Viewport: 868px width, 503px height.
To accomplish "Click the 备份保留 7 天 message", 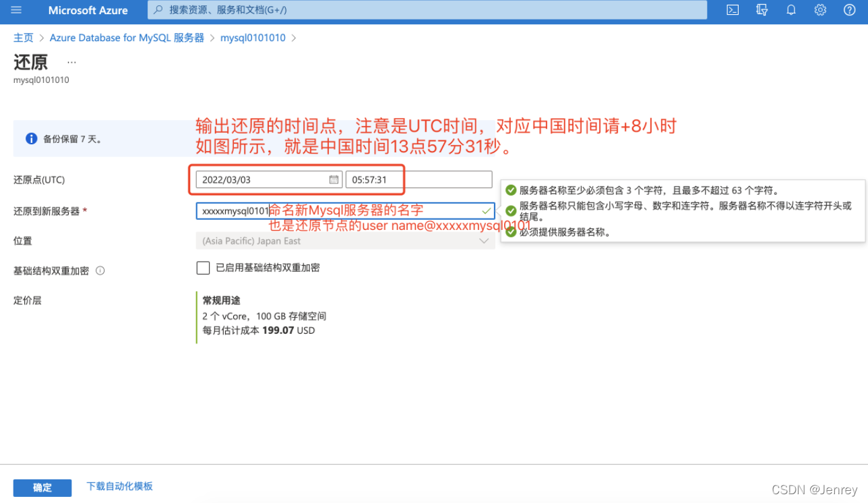I will pos(72,139).
